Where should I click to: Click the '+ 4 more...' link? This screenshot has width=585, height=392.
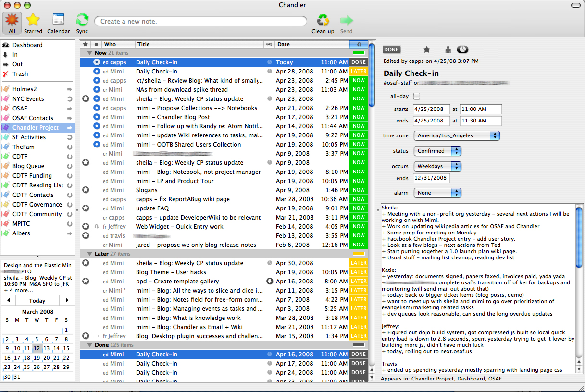tap(18, 290)
